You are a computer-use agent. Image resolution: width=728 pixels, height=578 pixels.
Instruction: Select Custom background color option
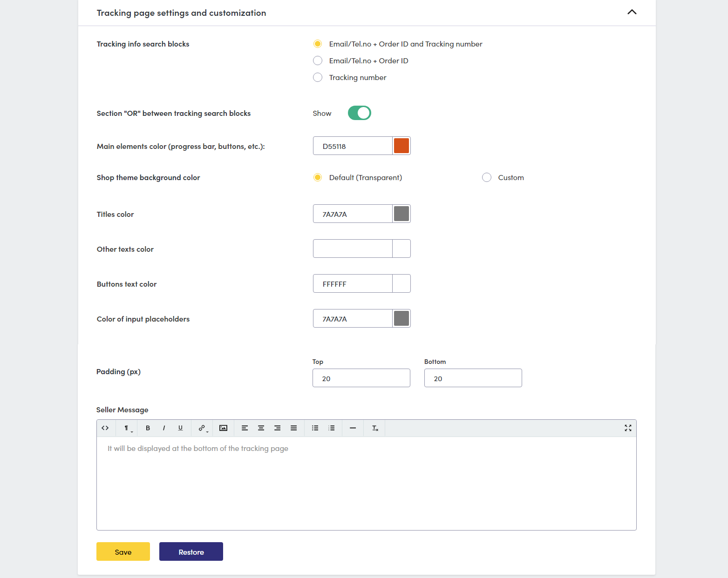[487, 177]
